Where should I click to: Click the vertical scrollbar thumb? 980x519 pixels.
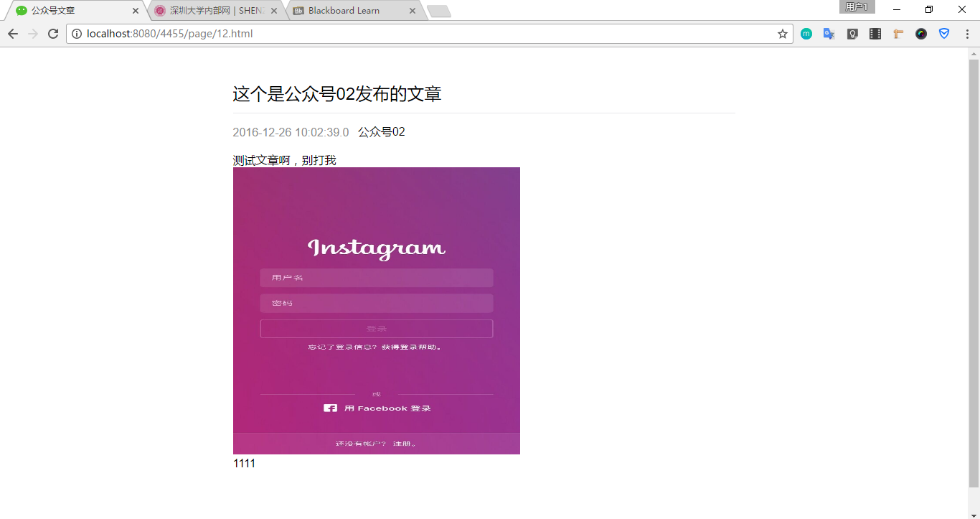click(974, 273)
